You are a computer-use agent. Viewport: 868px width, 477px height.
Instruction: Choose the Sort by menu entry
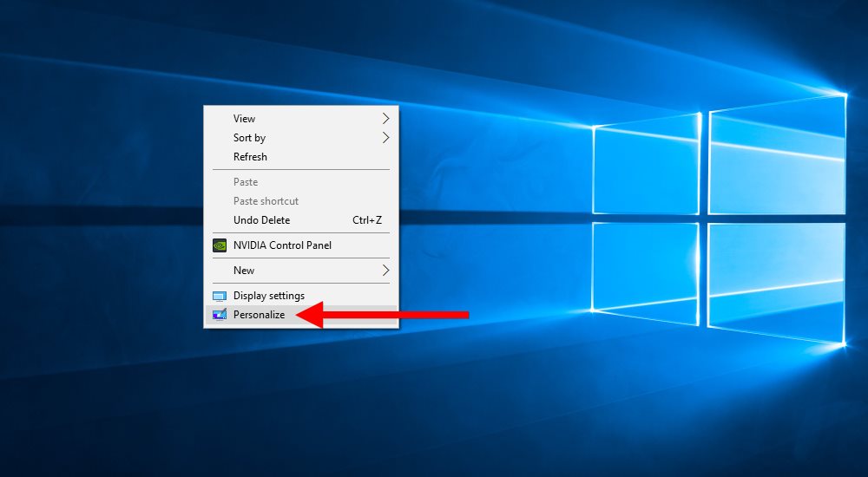coord(250,138)
